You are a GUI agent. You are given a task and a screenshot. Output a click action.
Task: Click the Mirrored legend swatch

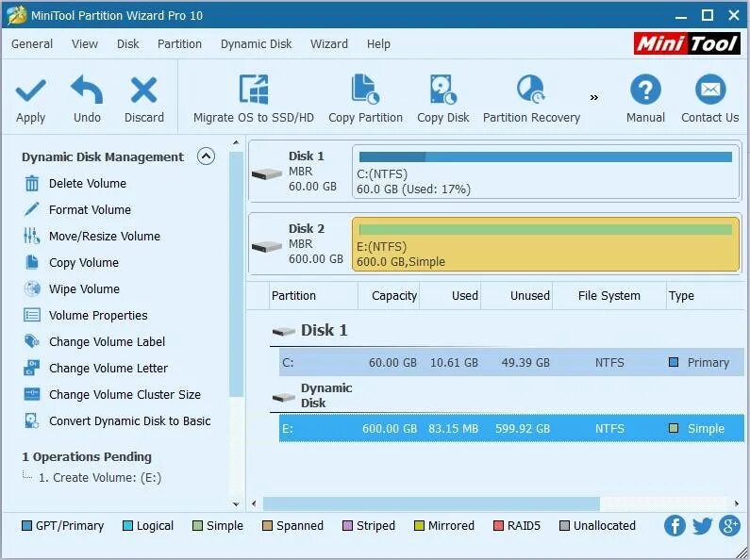tap(419, 526)
